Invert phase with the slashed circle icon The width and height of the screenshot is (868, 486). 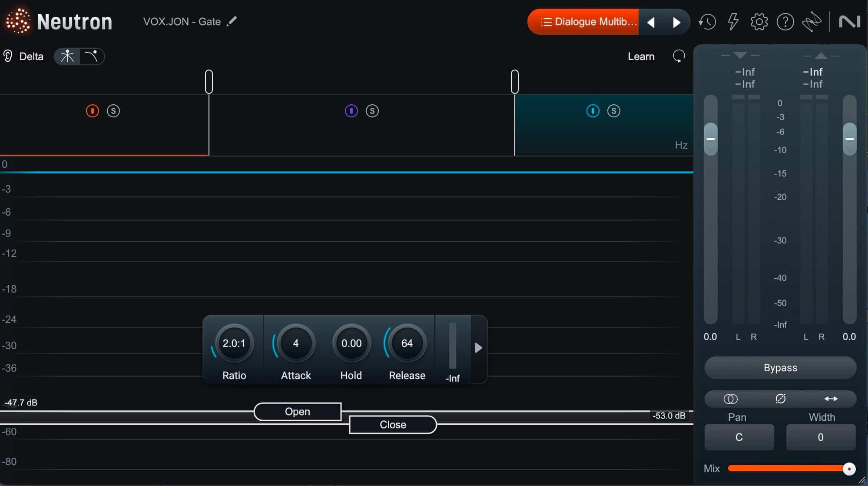coord(780,399)
